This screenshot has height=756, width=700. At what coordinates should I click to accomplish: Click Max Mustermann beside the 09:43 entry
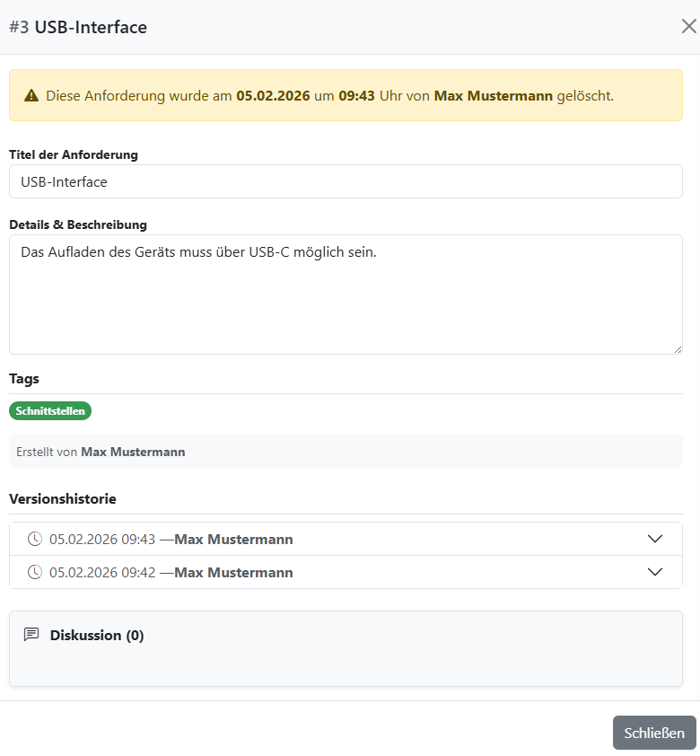pos(232,539)
